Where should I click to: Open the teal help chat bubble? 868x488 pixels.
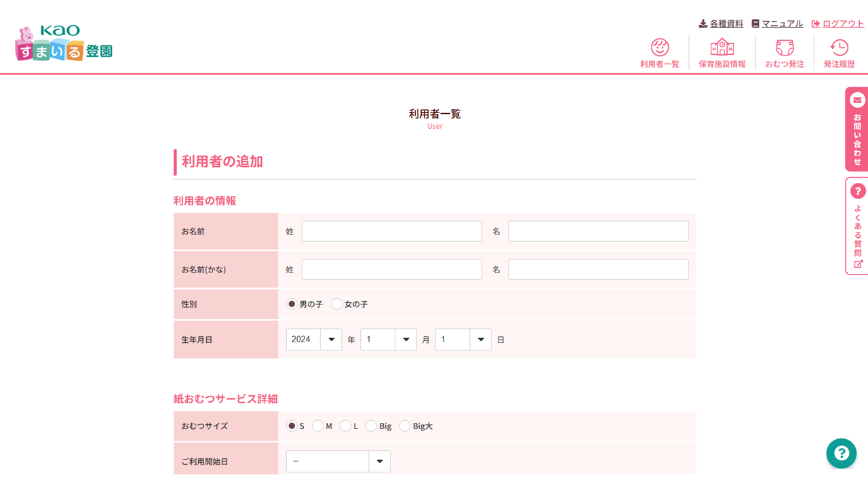point(842,453)
